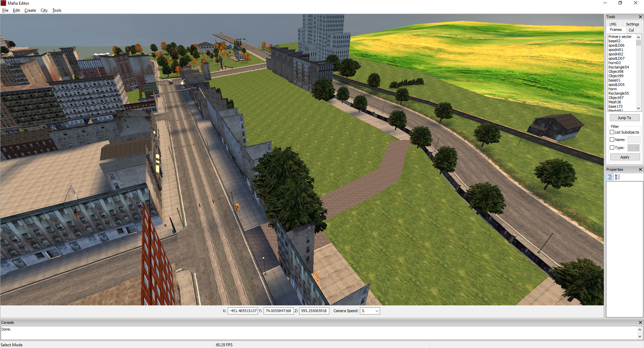Select spodni01 in the frames list
Screen dimensions: 644x348
pyautogui.click(x=616, y=50)
